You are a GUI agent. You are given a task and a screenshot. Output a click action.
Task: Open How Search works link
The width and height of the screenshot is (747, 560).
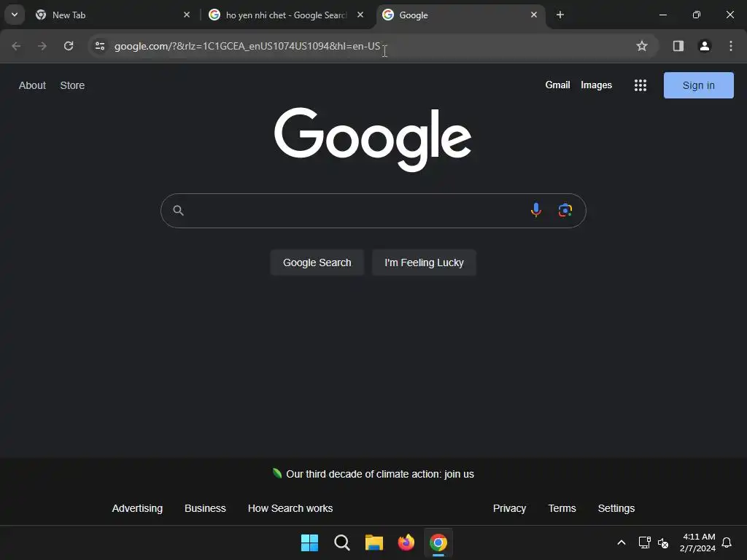pos(290,508)
